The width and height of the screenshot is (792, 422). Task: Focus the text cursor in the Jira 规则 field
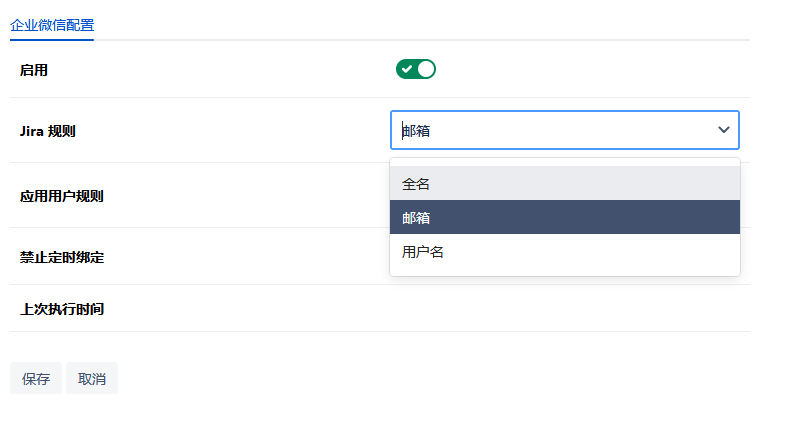(x=550, y=130)
